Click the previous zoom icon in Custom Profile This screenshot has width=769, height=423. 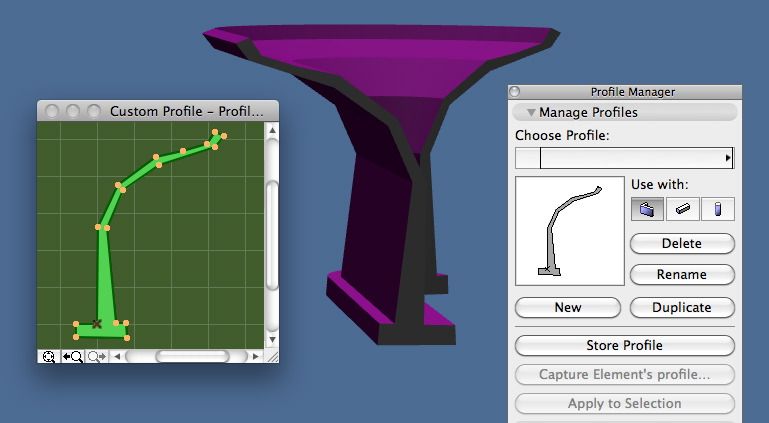coord(73,356)
